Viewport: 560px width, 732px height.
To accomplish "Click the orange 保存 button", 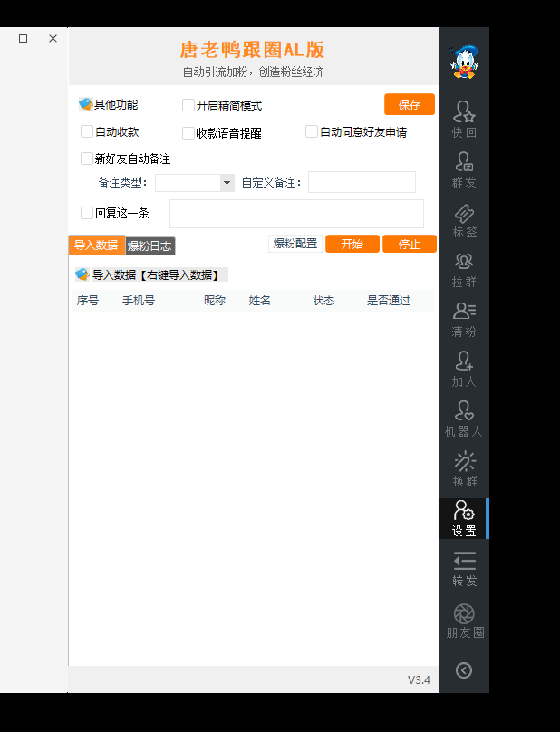I will pyautogui.click(x=409, y=104).
